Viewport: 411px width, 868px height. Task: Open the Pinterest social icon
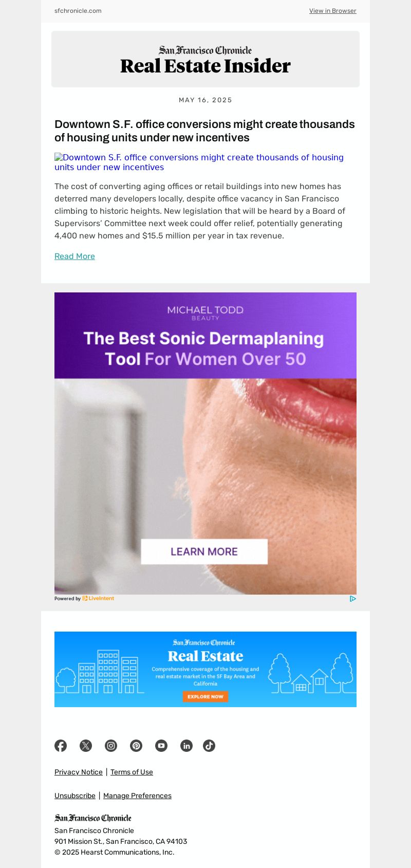click(x=136, y=746)
